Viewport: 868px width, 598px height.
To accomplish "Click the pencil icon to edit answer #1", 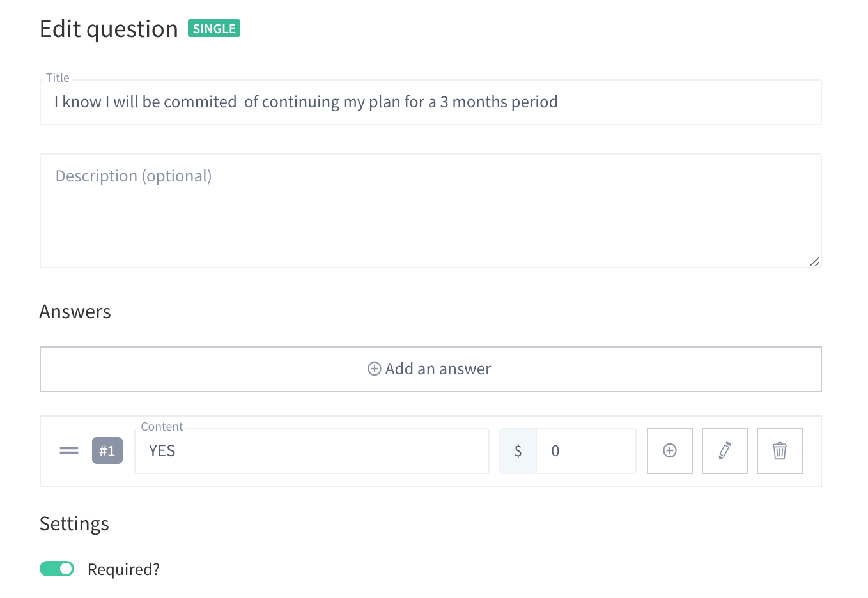I will point(724,451).
